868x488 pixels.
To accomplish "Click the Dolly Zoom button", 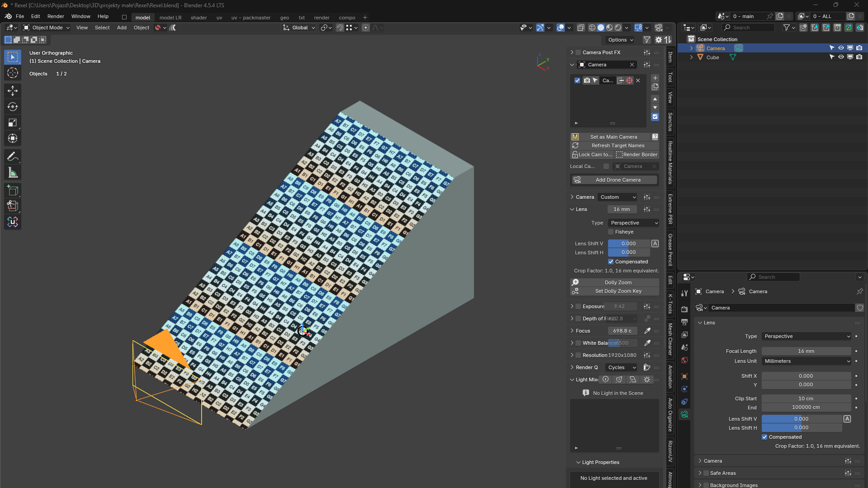I will 614,282.
